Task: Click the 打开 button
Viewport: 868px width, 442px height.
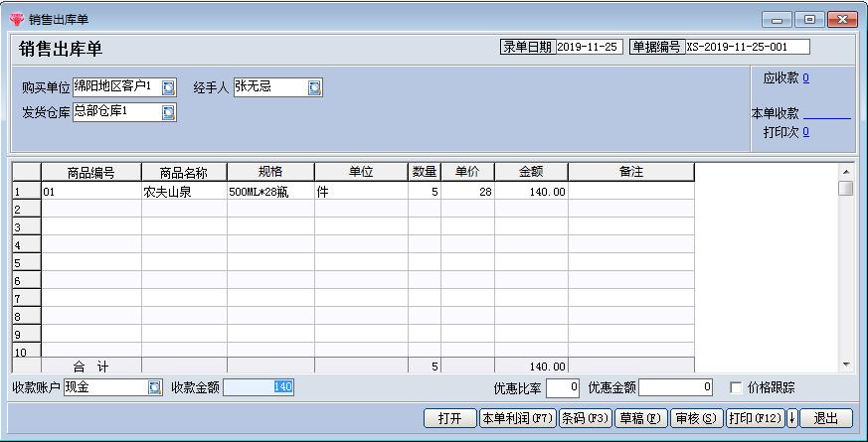Action: (x=449, y=418)
